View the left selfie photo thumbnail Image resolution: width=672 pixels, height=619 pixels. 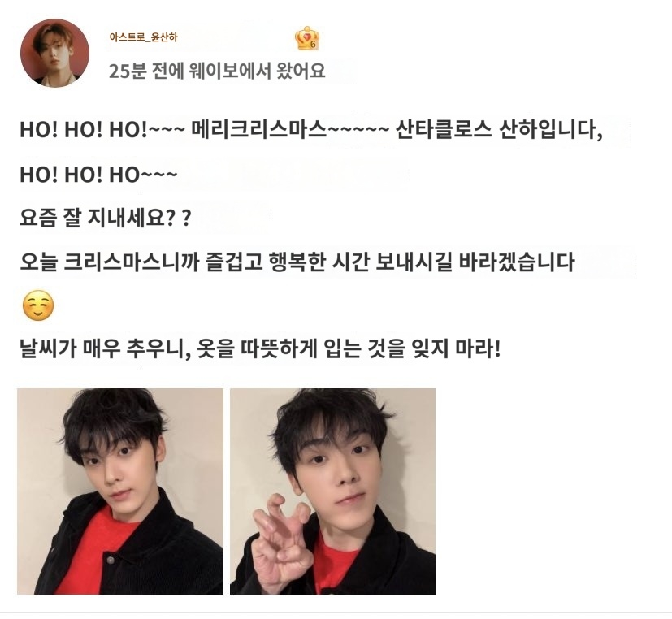(x=120, y=491)
